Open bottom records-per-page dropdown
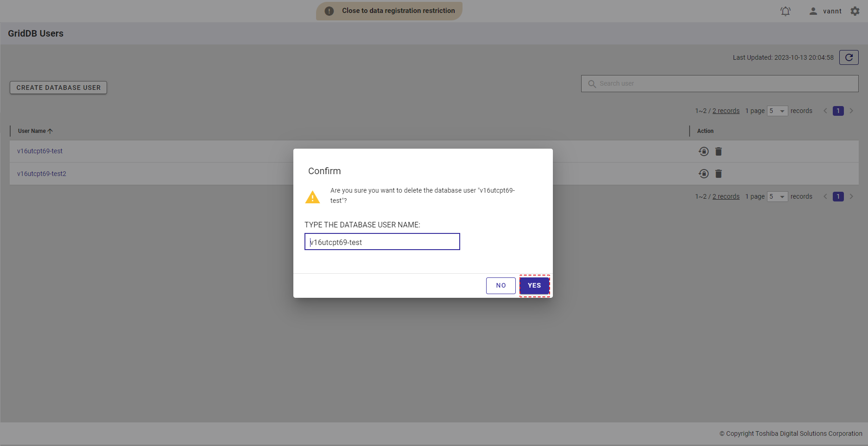Image resolution: width=868 pixels, height=446 pixels. point(777,197)
